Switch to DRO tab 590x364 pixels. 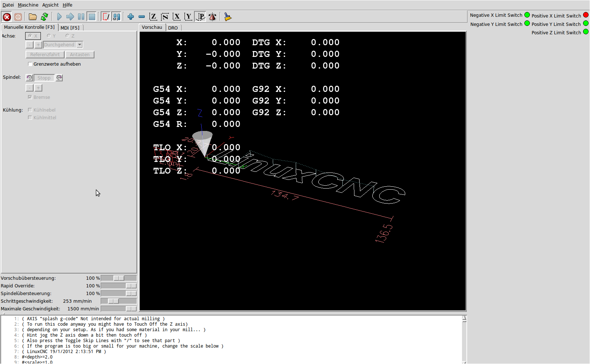click(173, 28)
